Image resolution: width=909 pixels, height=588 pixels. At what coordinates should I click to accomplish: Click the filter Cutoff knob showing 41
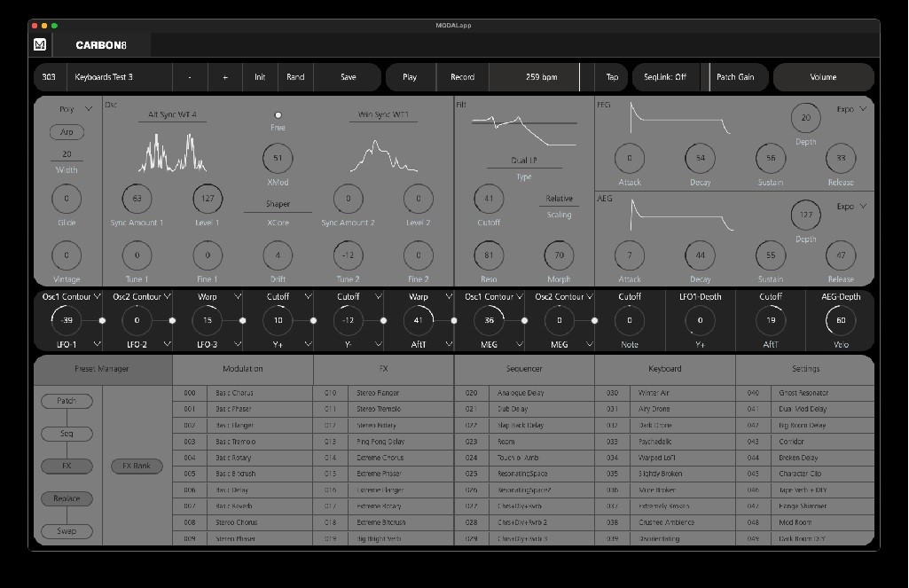point(489,199)
